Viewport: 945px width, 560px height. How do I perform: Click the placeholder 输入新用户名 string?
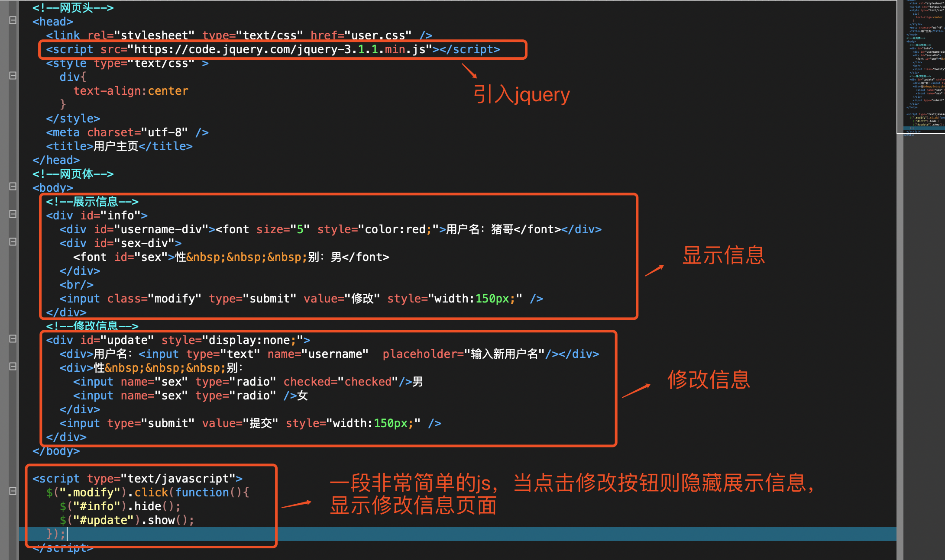tap(504, 354)
